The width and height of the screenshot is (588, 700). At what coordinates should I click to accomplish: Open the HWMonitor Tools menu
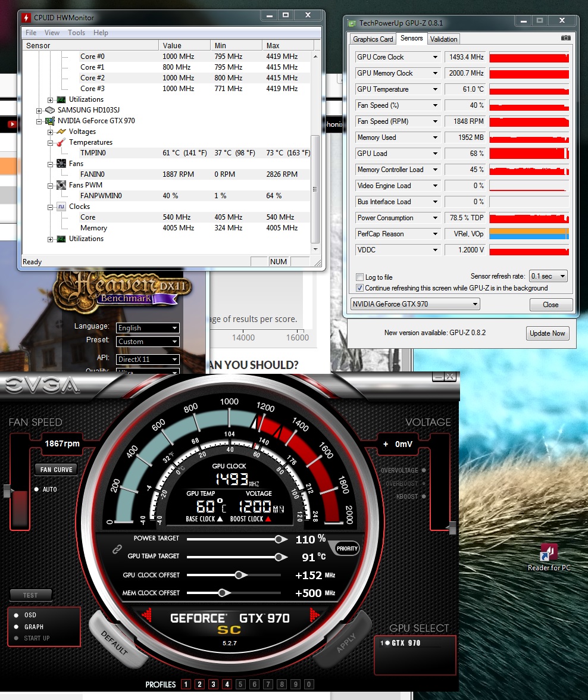76,33
